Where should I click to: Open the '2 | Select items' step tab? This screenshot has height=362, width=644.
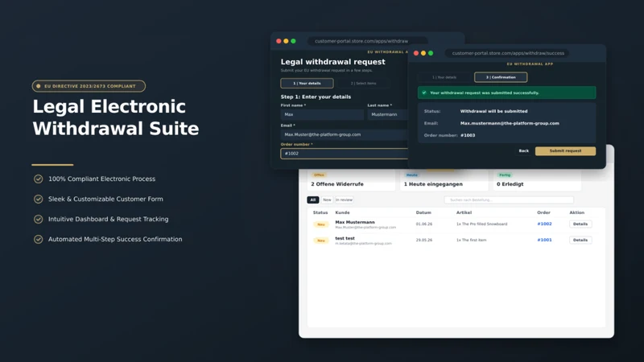coord(363,84)
